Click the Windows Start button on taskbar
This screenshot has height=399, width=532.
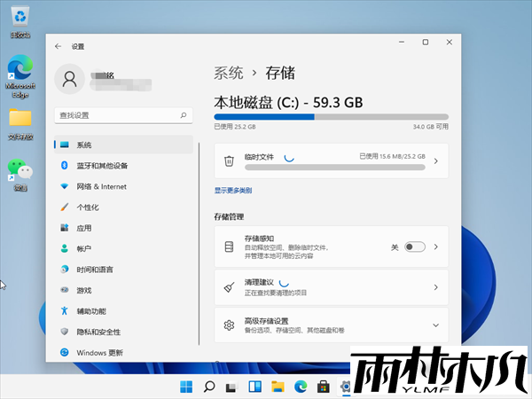click(187, 387)
